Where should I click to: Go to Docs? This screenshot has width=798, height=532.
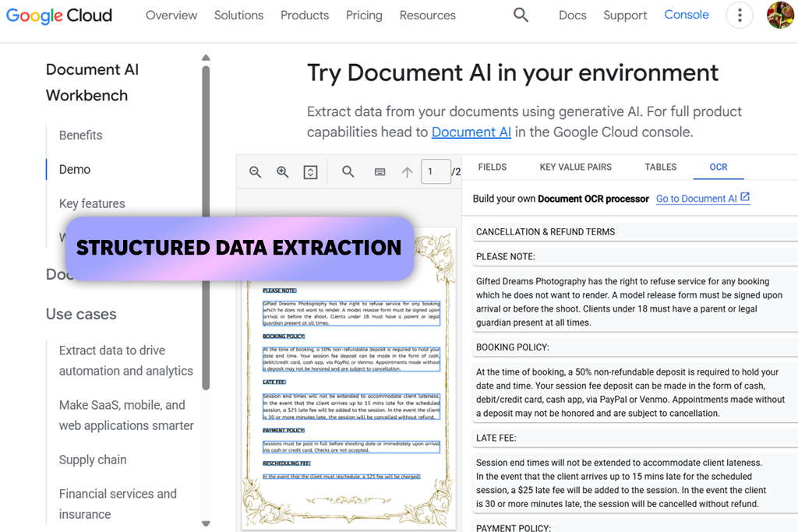573,16
